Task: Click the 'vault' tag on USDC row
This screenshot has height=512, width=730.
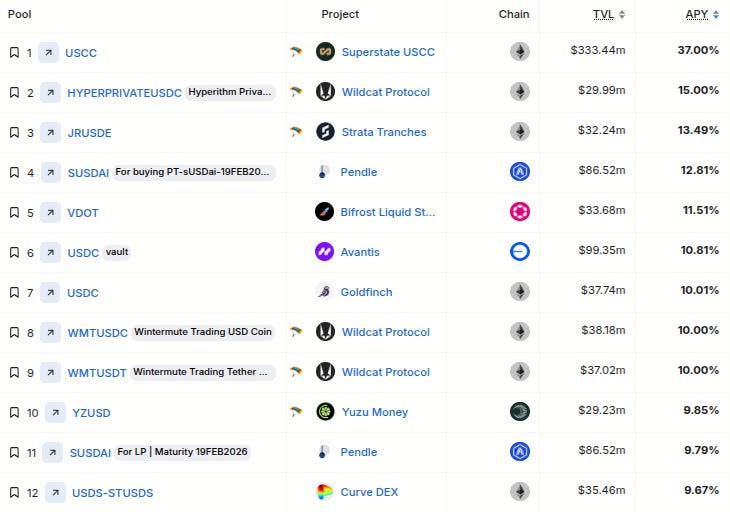Action: pyautogui.click(x=117, y=252)
